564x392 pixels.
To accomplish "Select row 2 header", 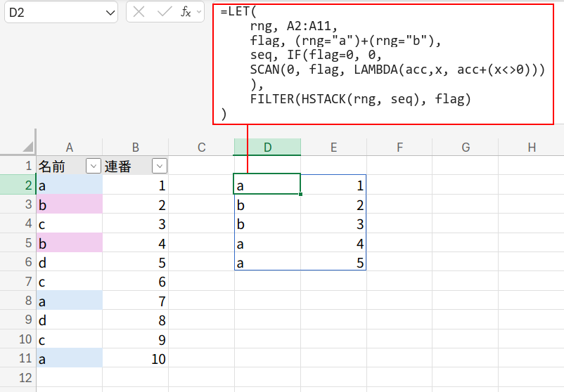I will pos(18,185).
